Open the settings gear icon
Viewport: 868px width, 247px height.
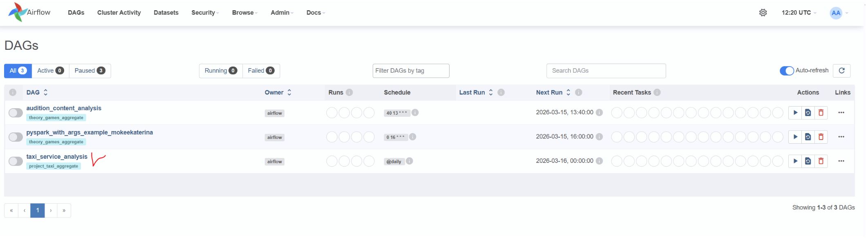coord(763,13)
